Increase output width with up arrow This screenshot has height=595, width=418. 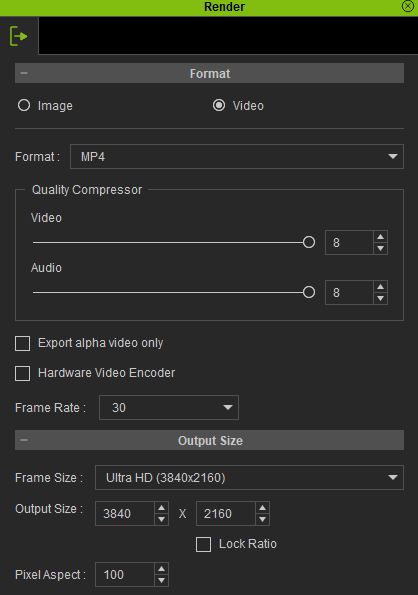(162, 508)
